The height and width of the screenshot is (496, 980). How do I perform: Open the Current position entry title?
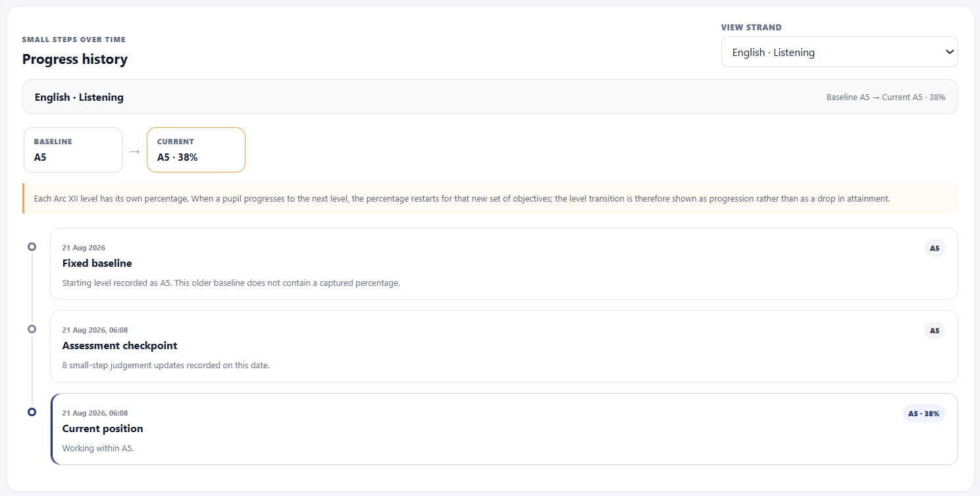click(x=103, y=429)
